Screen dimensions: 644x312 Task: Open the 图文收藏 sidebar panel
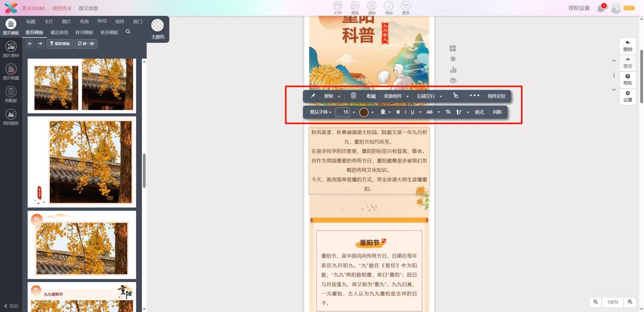pos(11,72)
